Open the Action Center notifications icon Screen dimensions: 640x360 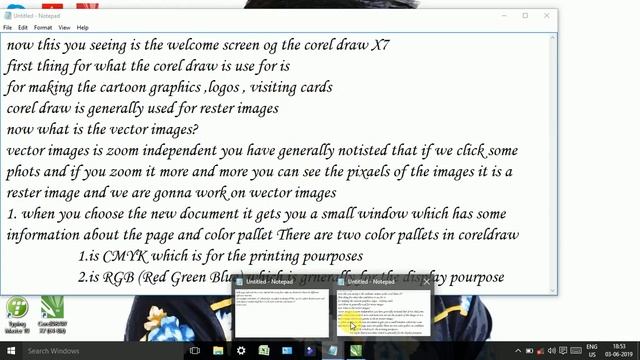coord(563,351)
